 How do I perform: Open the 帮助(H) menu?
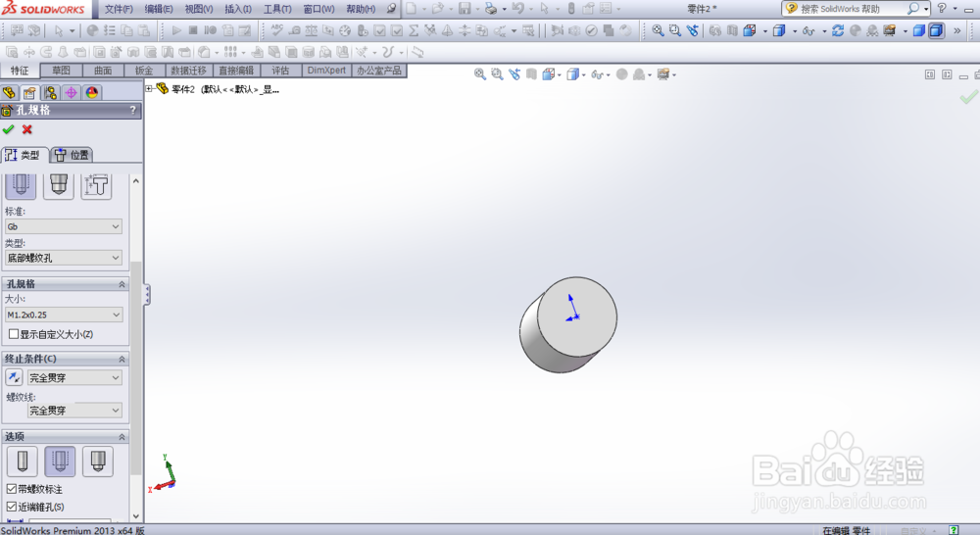362,9
